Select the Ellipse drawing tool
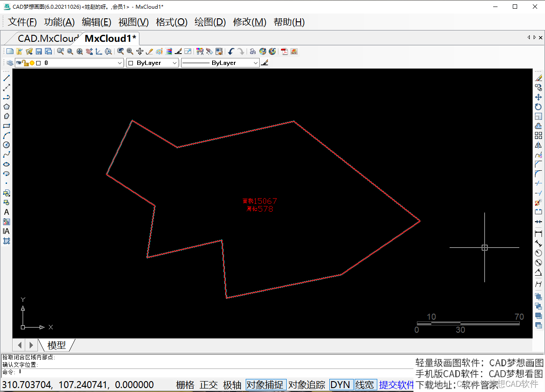This screenshot has height=392, width=545. [7, 164]
